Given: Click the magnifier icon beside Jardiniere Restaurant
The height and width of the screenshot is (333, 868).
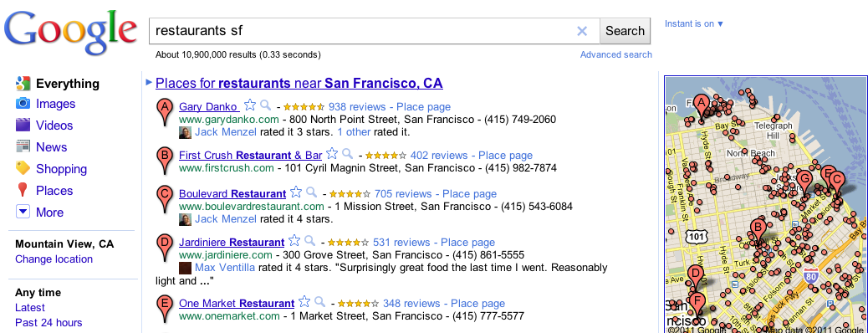Looking at the screenshot, I should click(310, 240).
